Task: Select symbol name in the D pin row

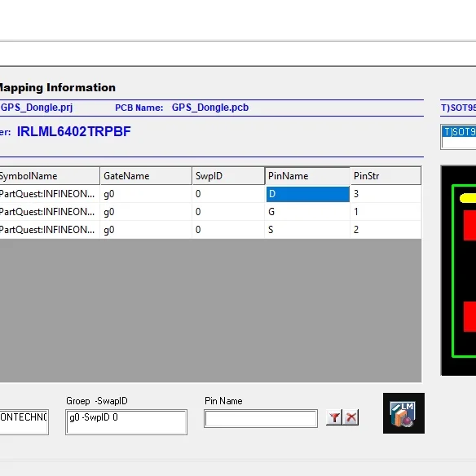Action: coord(50,194)
